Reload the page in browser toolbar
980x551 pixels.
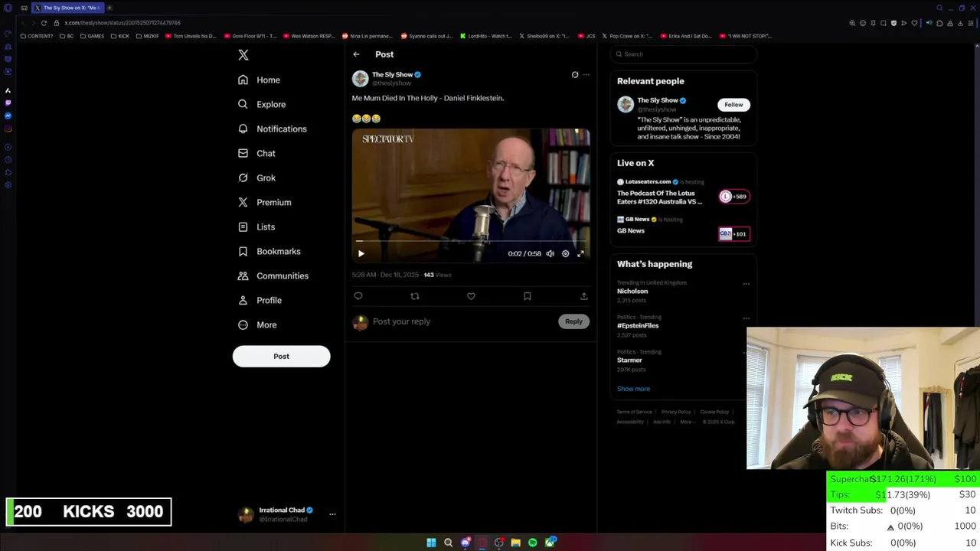44,23
